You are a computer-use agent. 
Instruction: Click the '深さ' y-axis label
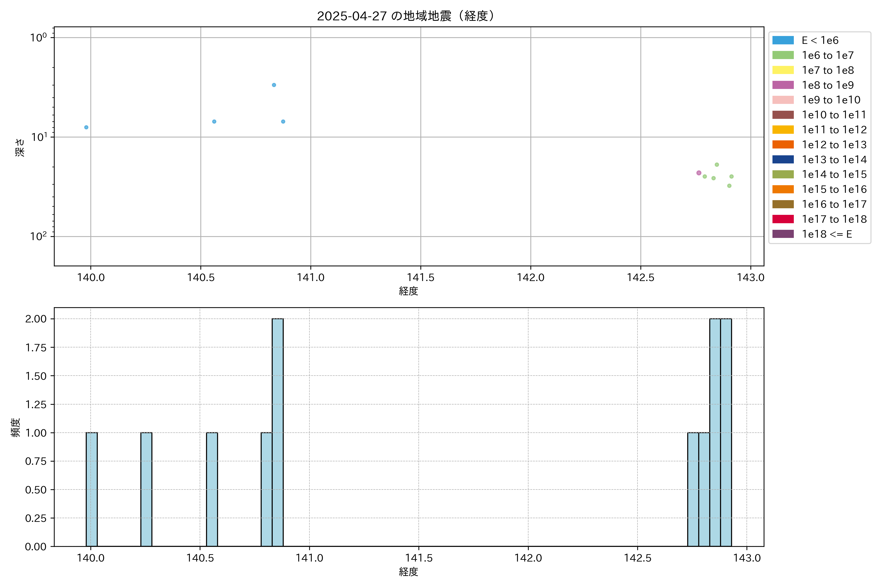pyautogui.click(x=20, y=147)
